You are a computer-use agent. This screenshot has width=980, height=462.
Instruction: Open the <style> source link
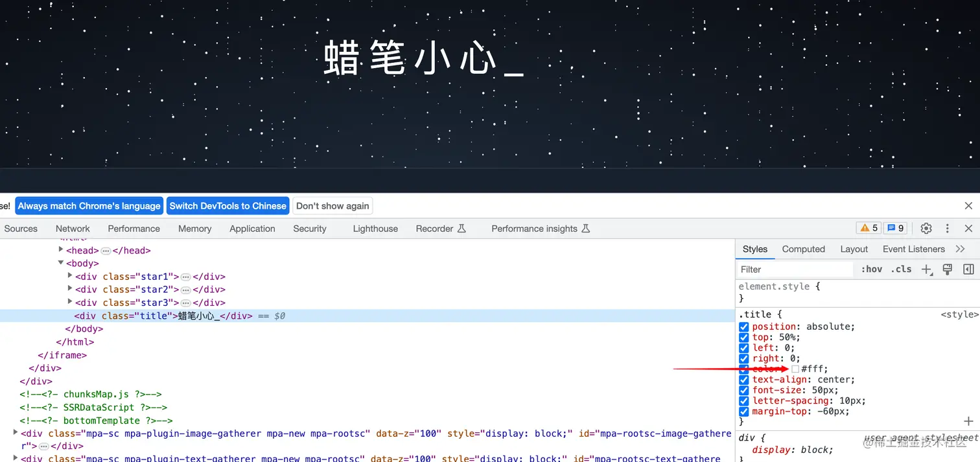(960, 314)
